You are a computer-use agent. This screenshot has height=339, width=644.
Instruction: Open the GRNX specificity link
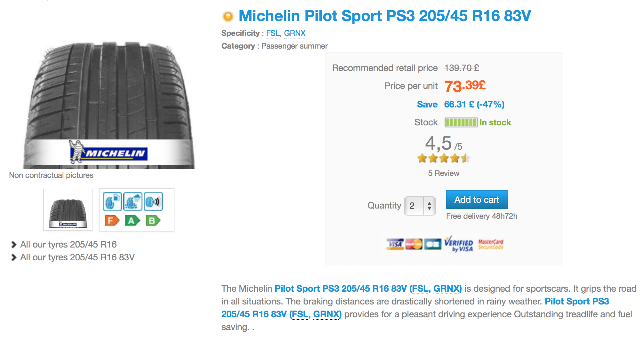tap(294, 33)
